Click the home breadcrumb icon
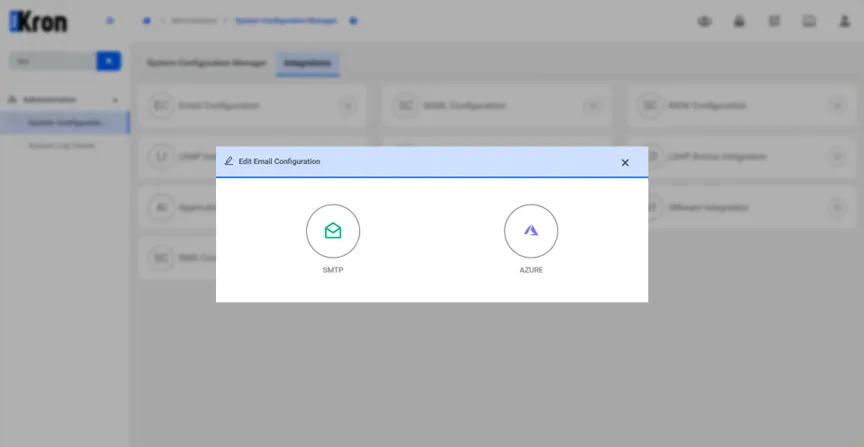Image resolution: width=864 pixels, height=447 pixels. [147, 21]
